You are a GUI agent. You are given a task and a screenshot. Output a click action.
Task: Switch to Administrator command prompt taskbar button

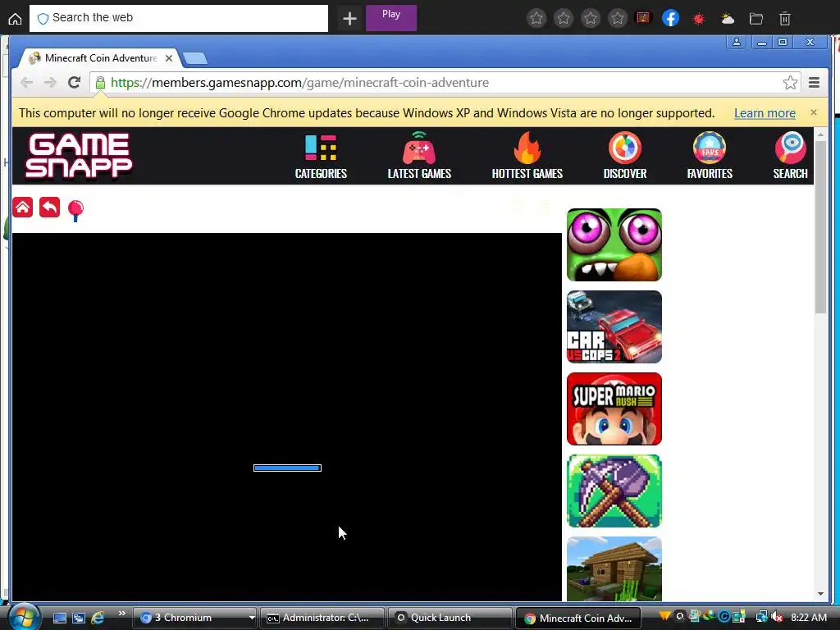tap(322, 618)
